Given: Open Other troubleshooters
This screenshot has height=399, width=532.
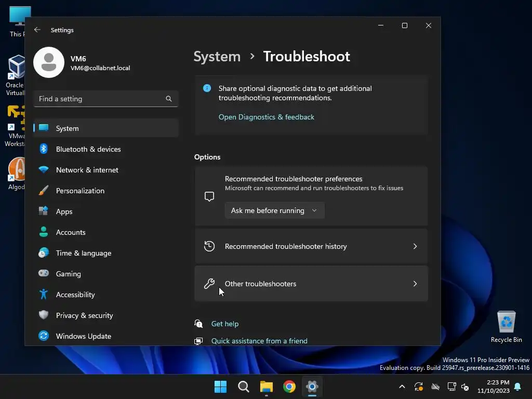Looking at the screenshot, I should click(311, 284).
